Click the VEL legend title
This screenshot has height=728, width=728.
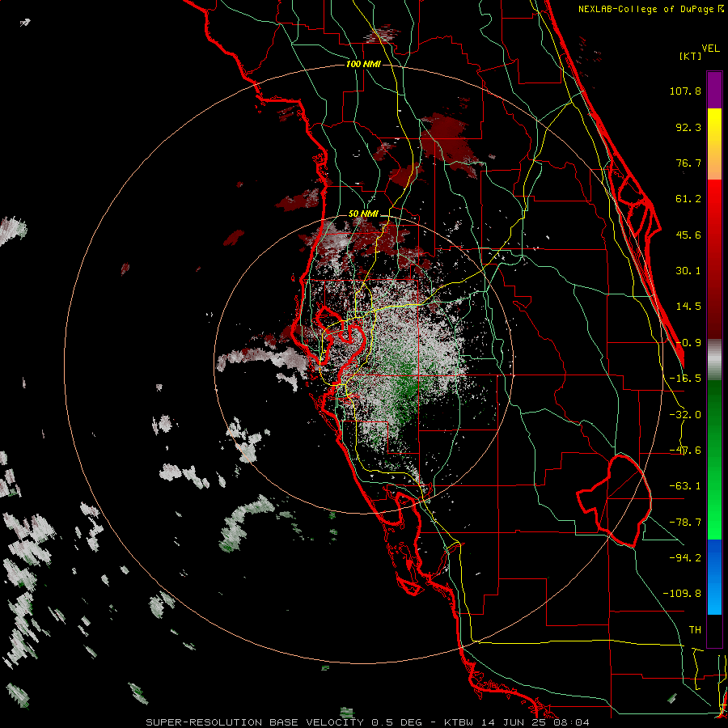point(711,48)
